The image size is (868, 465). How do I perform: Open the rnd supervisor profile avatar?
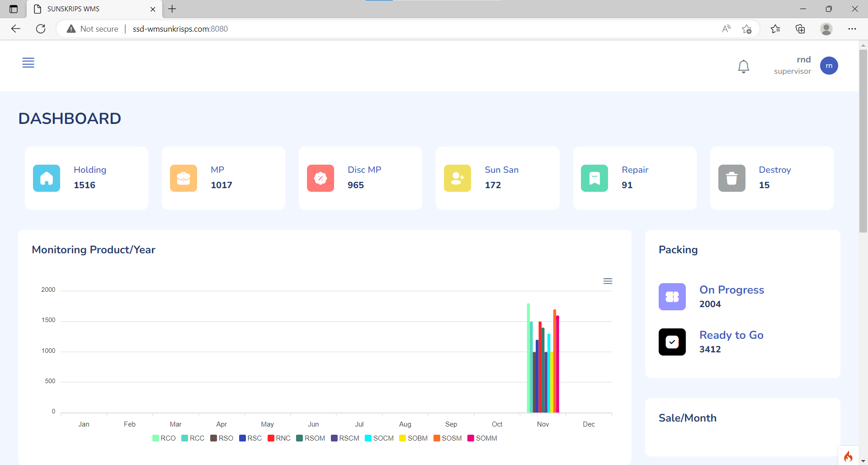click(829, 66)
